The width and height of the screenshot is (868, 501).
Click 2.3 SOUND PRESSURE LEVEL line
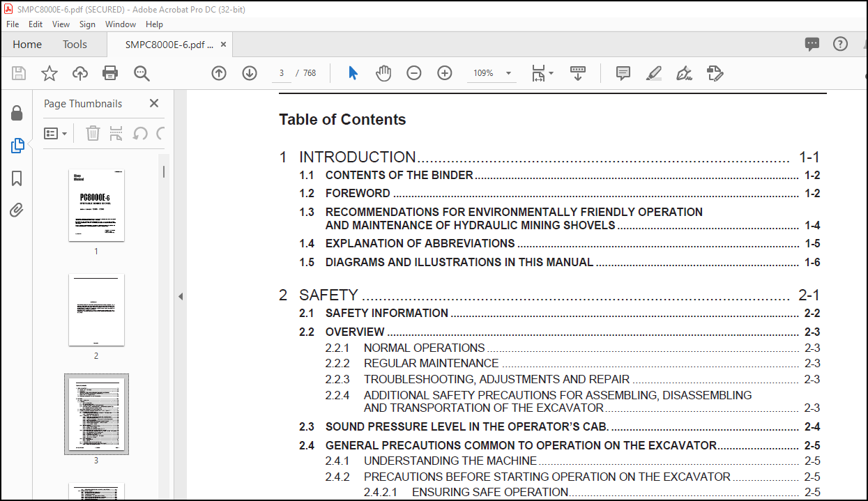point(559,427)
